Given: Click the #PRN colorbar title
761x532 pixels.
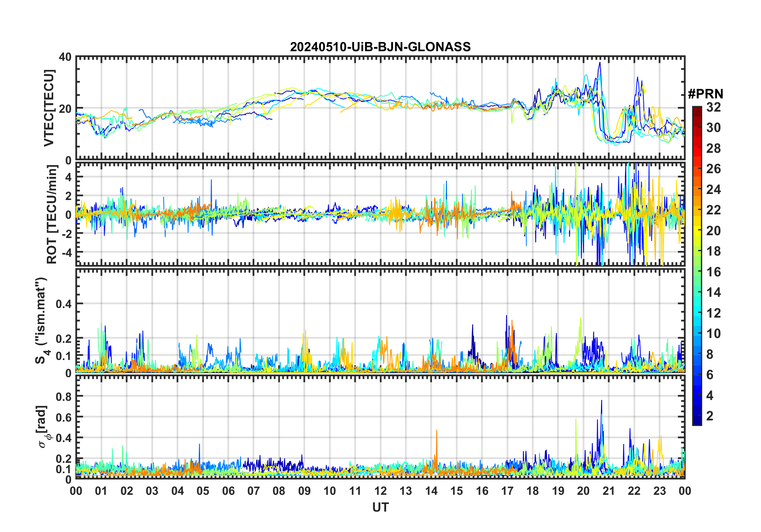Looking at the screenshot, I should (705, 94).
